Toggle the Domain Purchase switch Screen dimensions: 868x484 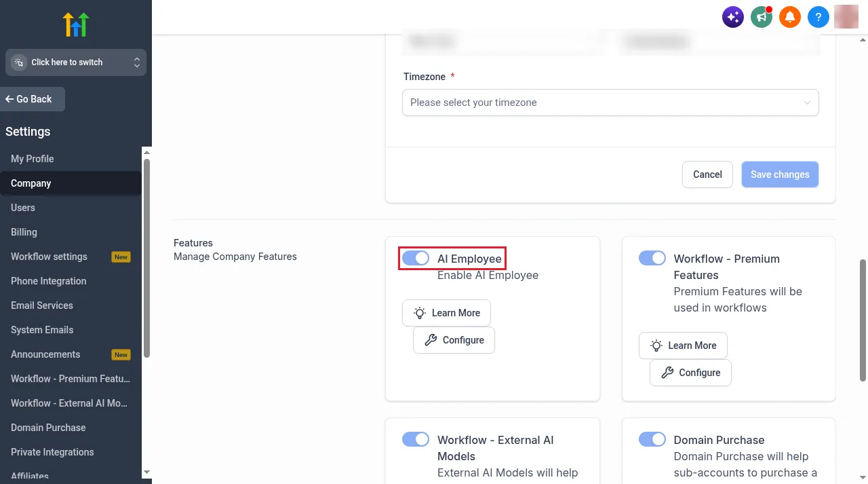[x=652, y=439]
